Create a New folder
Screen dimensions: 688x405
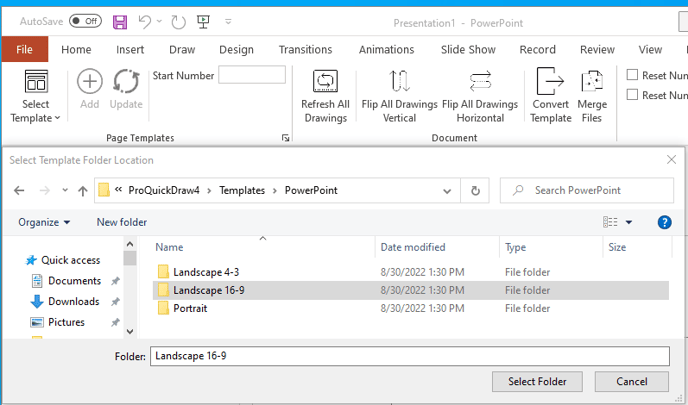[x=122, y=222]
